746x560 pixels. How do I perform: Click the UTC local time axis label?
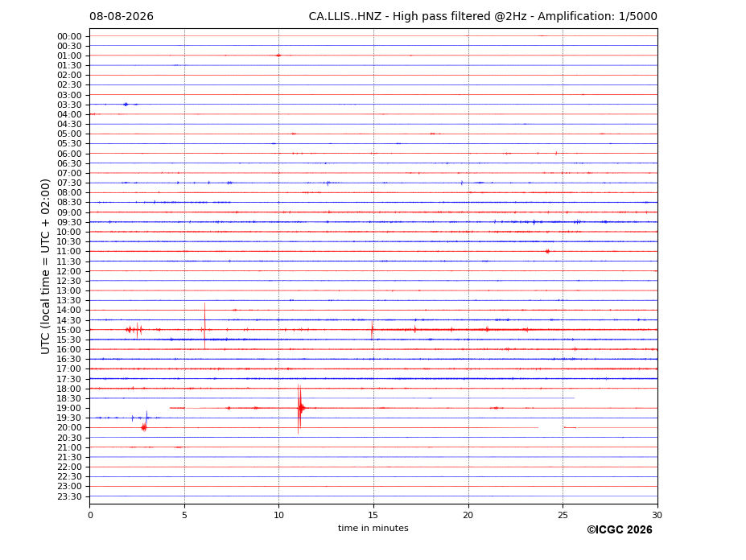coord(45,266)
